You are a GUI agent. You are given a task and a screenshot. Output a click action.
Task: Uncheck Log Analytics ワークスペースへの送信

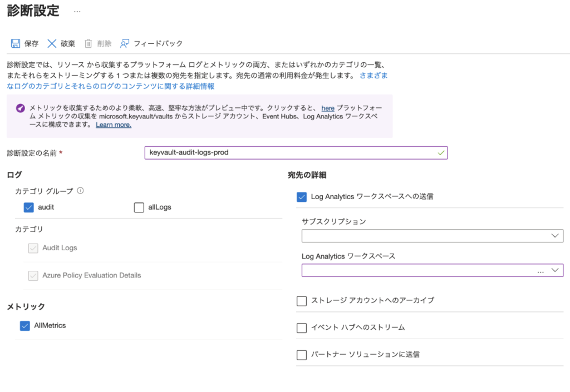[x=302, y=196]
